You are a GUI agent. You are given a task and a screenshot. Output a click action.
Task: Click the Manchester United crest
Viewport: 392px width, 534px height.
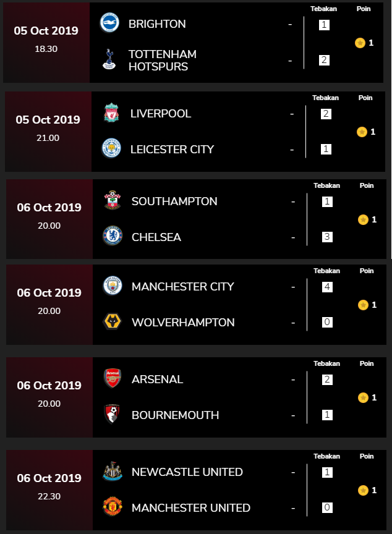click(113, 507)
